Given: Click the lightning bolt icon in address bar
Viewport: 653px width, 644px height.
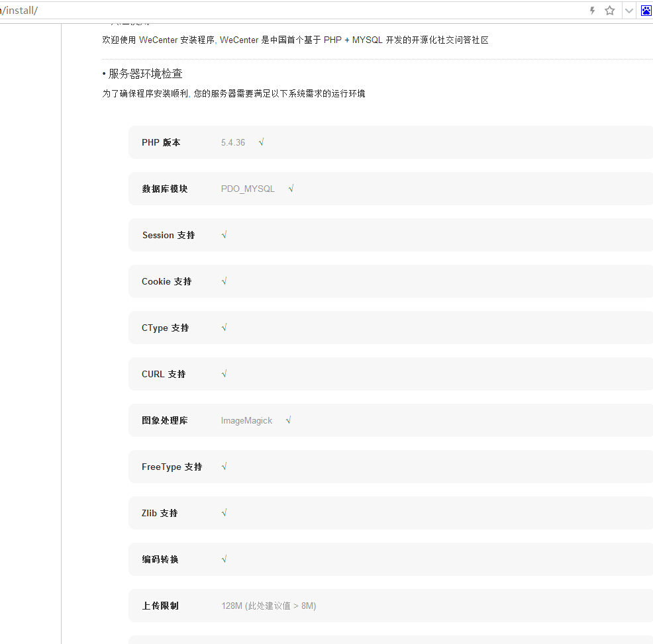Looking at the screenshot, I should coord(592,11).
